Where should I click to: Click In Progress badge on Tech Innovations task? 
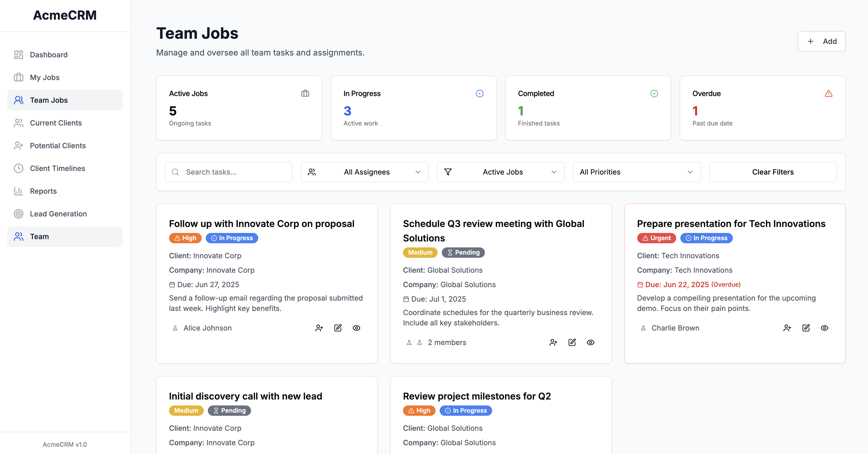coord(706,238)
